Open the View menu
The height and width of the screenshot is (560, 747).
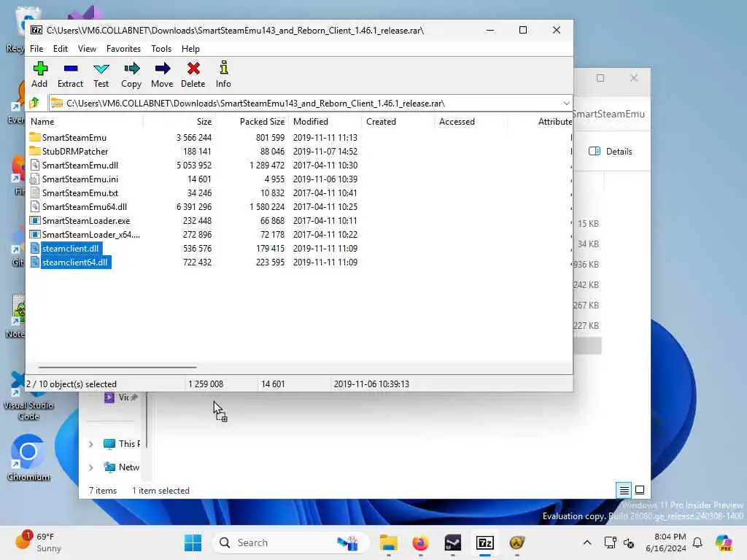click(x=87, y=49)
